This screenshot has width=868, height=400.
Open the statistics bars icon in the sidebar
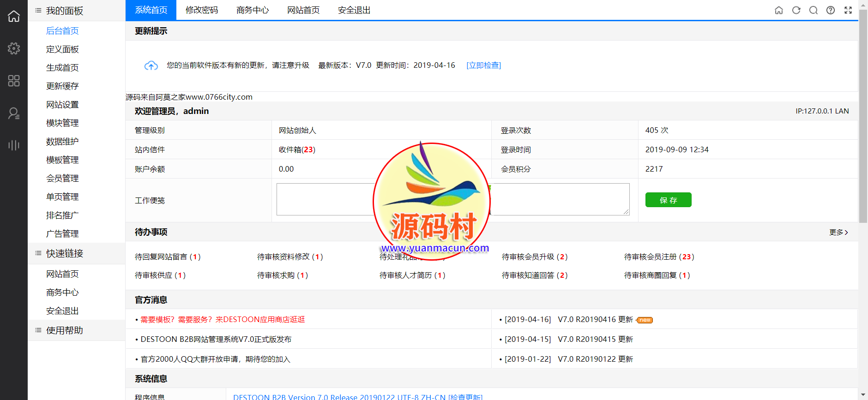pyautogui.click(x=14, y=145)
